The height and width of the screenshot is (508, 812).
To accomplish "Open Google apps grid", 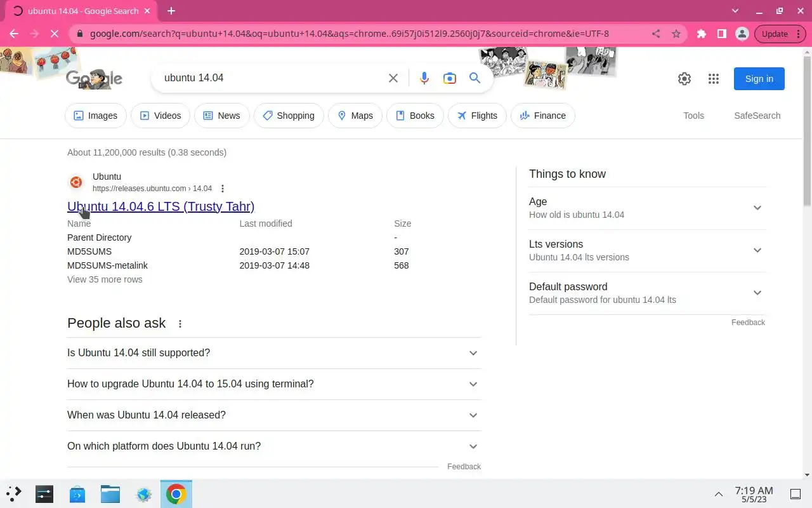I will 714,79.
